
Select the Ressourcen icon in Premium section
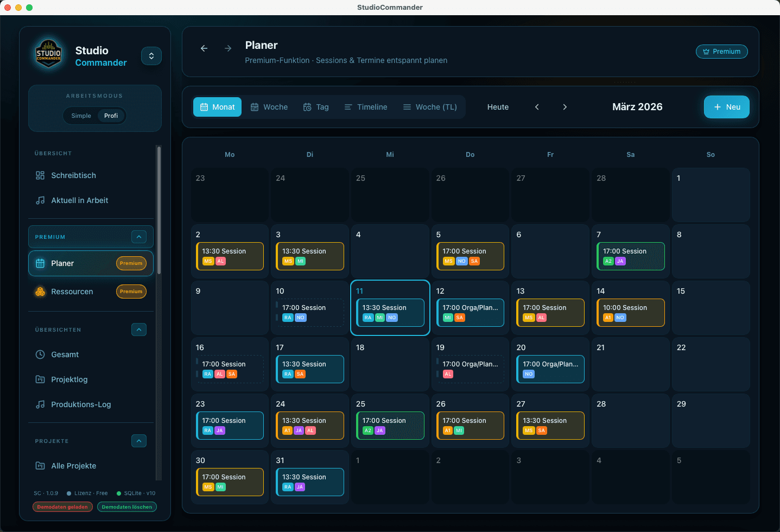[x=40, y=292]
